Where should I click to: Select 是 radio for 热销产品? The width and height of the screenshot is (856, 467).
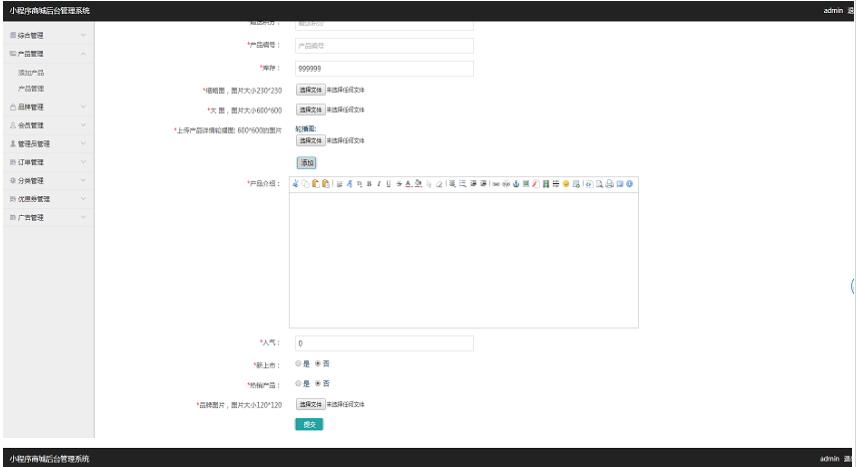tap(298, 383)
